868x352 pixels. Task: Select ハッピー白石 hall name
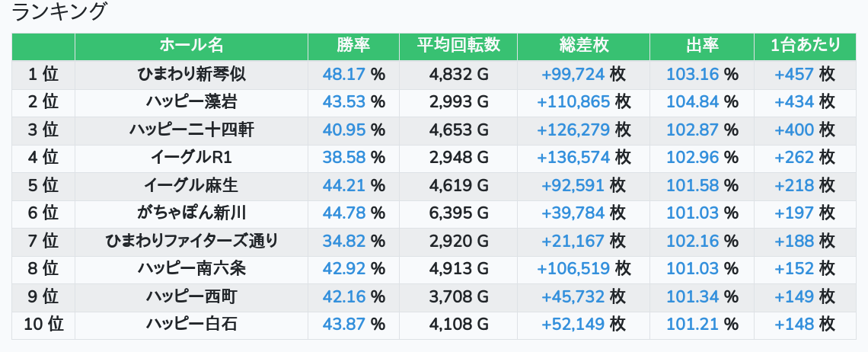[x=192, y=325]
